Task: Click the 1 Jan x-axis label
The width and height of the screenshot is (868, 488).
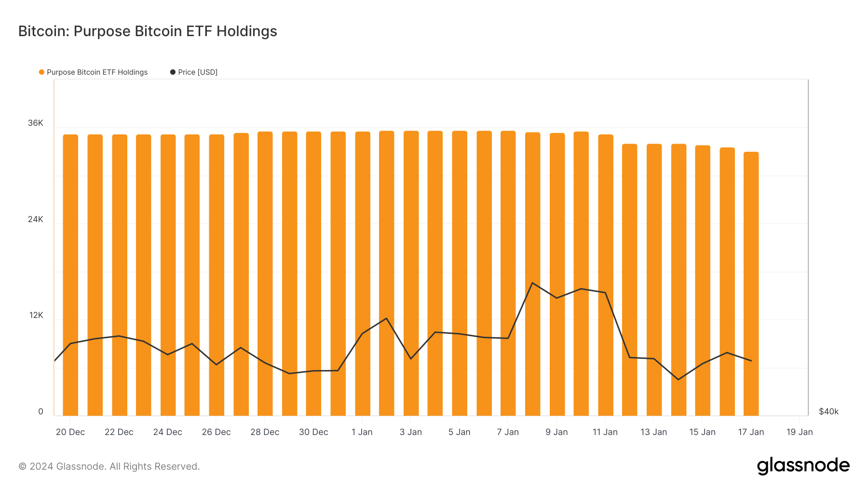Action: pos(362,432)
